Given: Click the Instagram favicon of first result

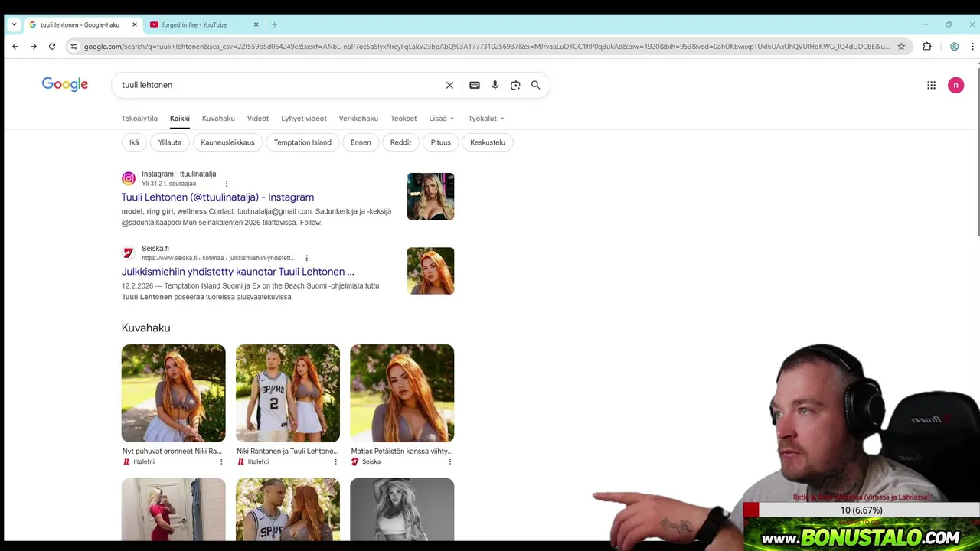Looking at the screenshot, I should (129, 178).
